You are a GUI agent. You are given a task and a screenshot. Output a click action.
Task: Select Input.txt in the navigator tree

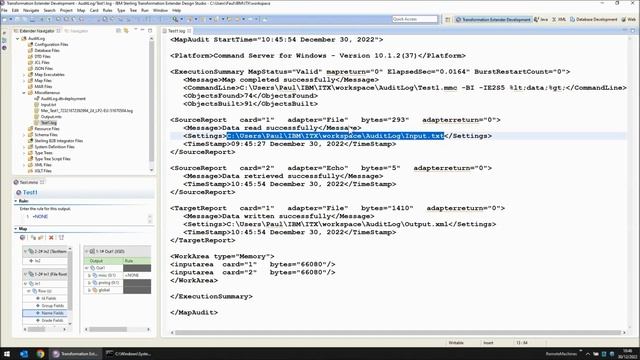coord(48,105)
